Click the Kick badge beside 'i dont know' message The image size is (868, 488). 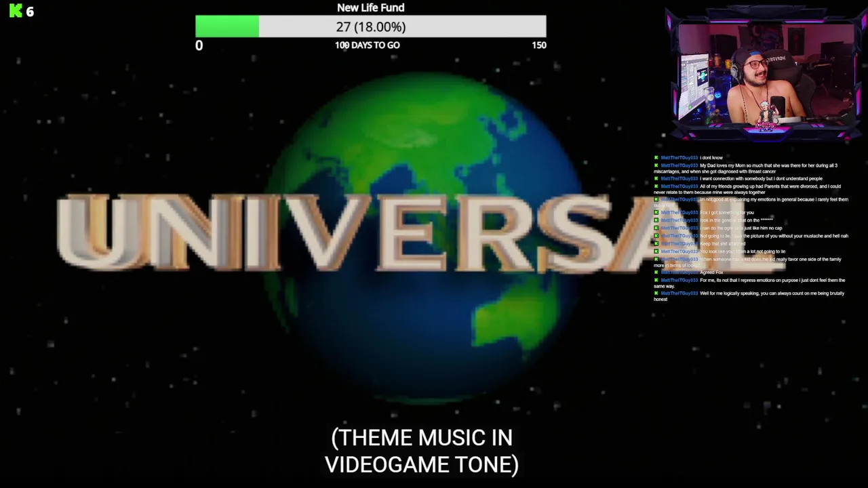tap(656, 158)
